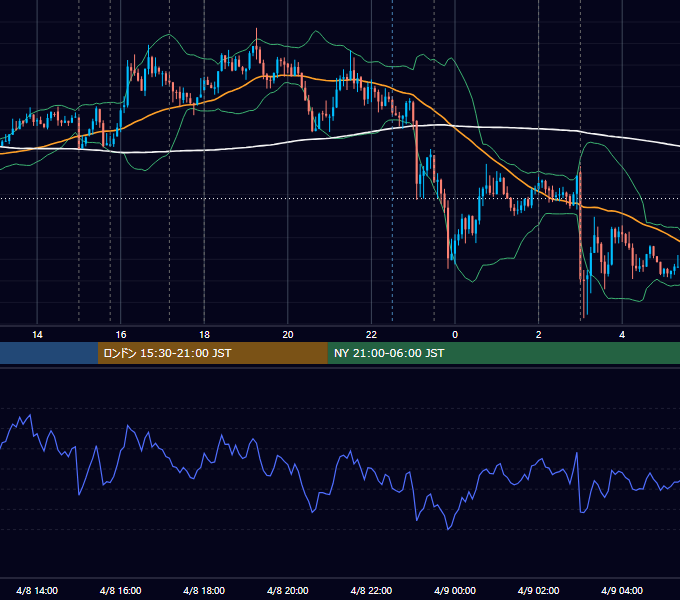This screenshot has width=680, height=600.
Task: Click the 22 hour axis label
Action: 371,335
